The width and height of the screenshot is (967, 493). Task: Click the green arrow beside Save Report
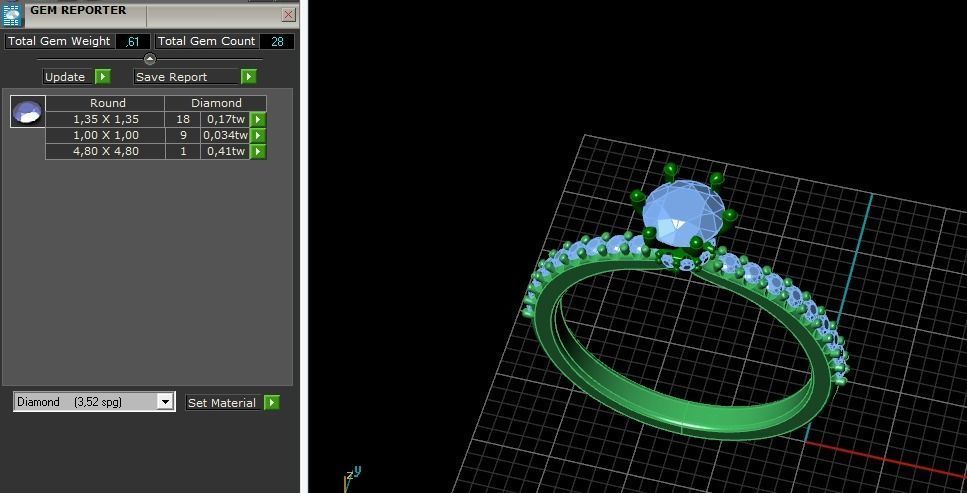[x=249, y=77]
